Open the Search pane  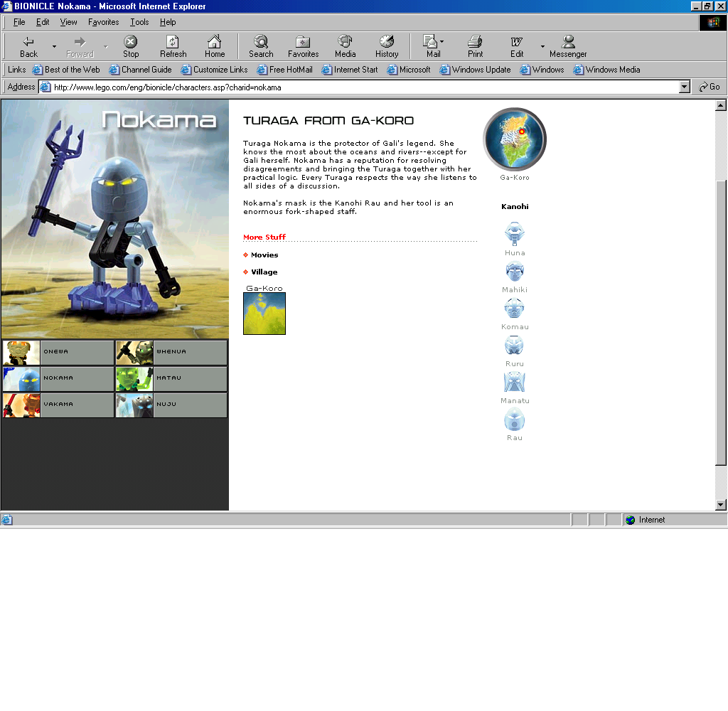261,47
